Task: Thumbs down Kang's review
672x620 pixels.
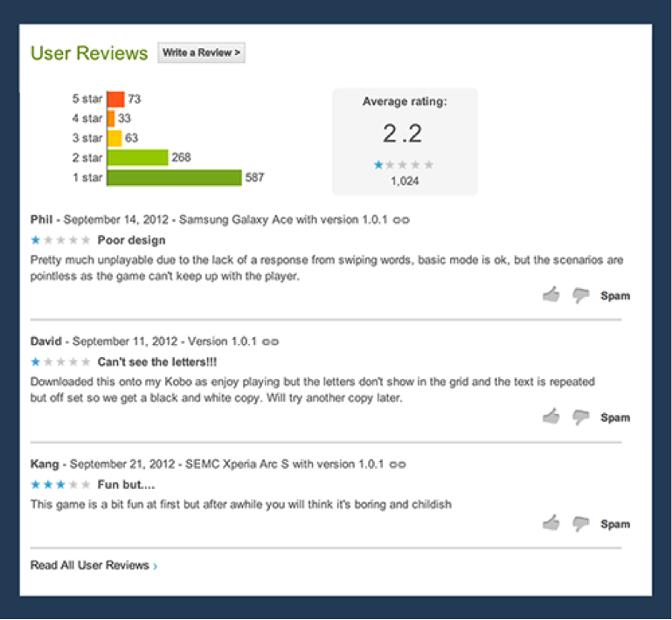Action: (x=580, y=524)
